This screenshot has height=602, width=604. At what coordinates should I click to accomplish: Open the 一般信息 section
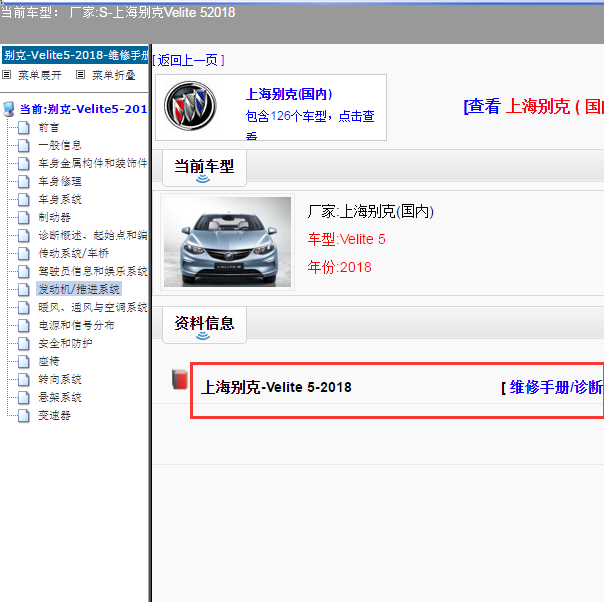(x=60, y=146)
